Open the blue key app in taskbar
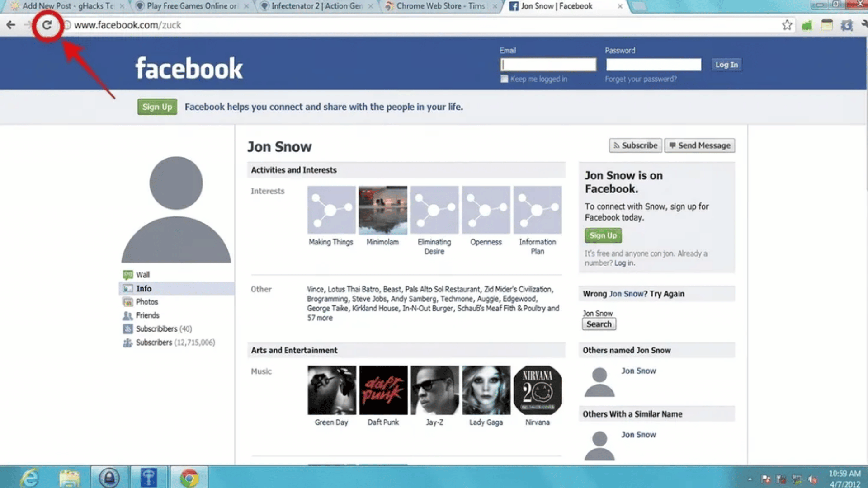 click(x=149, y=478)
